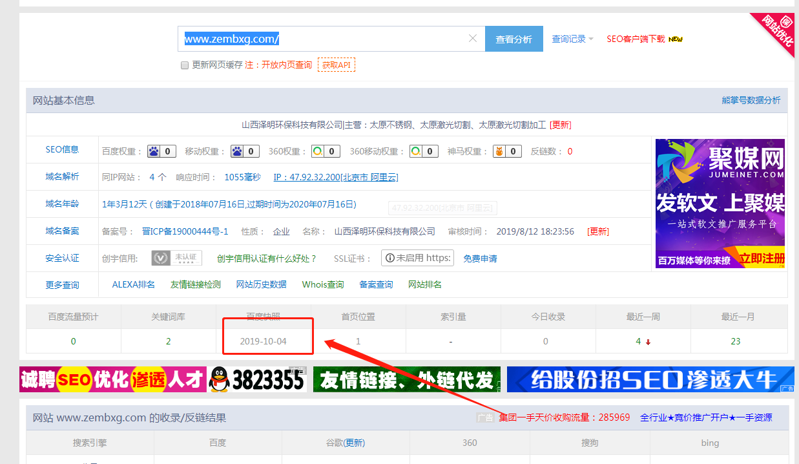Screen dimensions: 799x464
Task: Click the 更新 link beside the site title
Action: tap(561, 125)
